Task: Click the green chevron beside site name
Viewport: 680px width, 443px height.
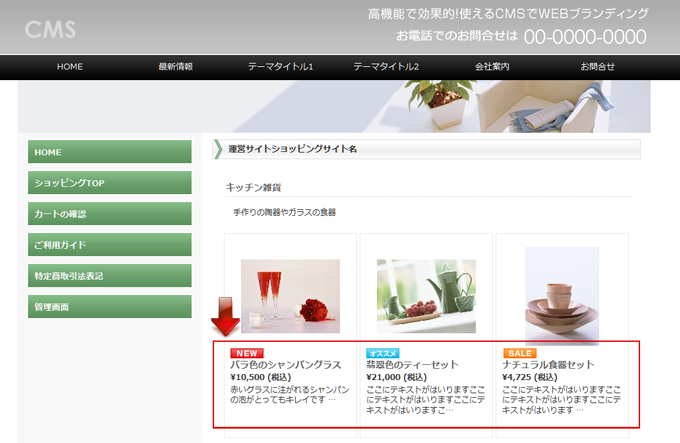Action: (x=218, y=149)
